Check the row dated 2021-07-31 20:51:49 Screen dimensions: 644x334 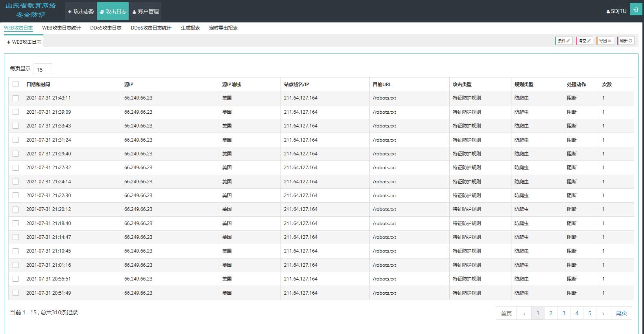click(x=16, y=293)
